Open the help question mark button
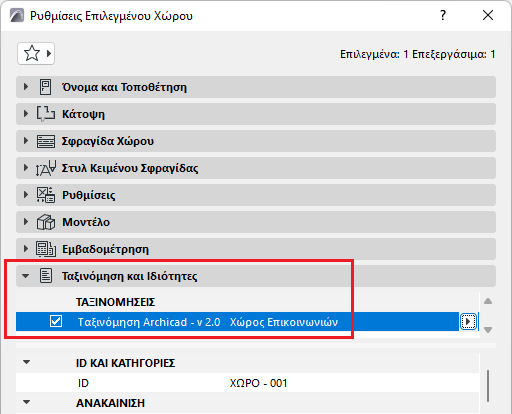This screenshot has height=414, width=512. (x=443, y=15)
